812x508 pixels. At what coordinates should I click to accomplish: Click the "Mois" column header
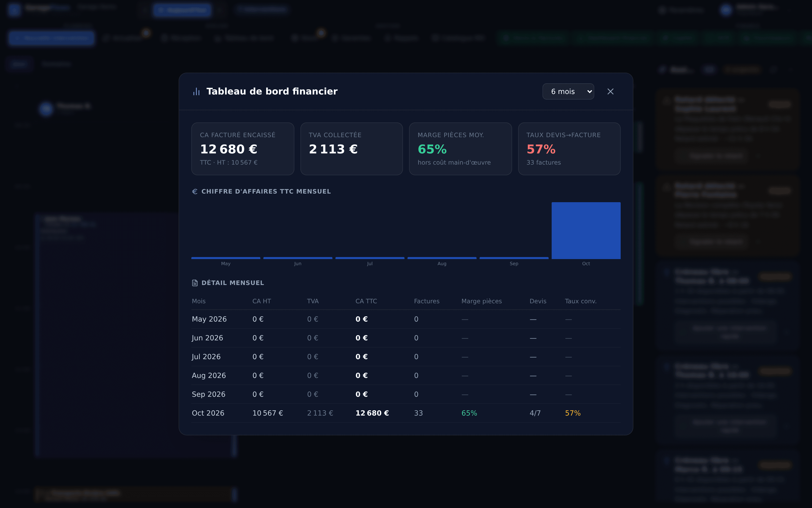pyautogui.click(x=199, y=301)
